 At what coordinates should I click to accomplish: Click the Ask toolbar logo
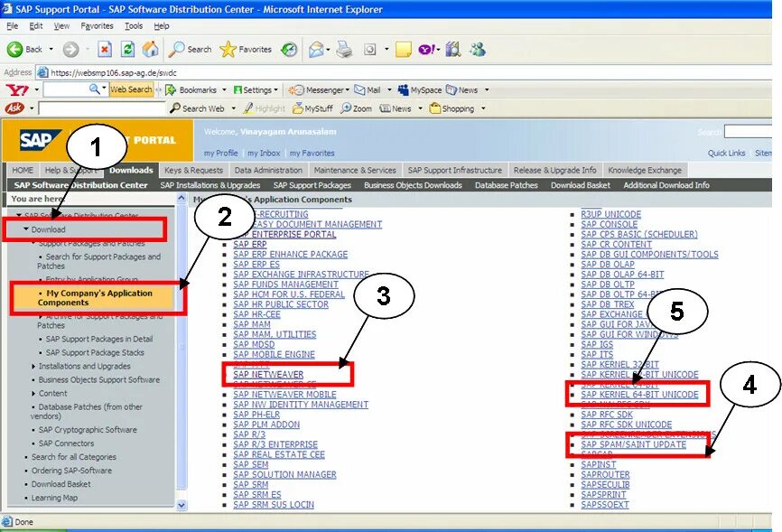click(x=14, y=107)
